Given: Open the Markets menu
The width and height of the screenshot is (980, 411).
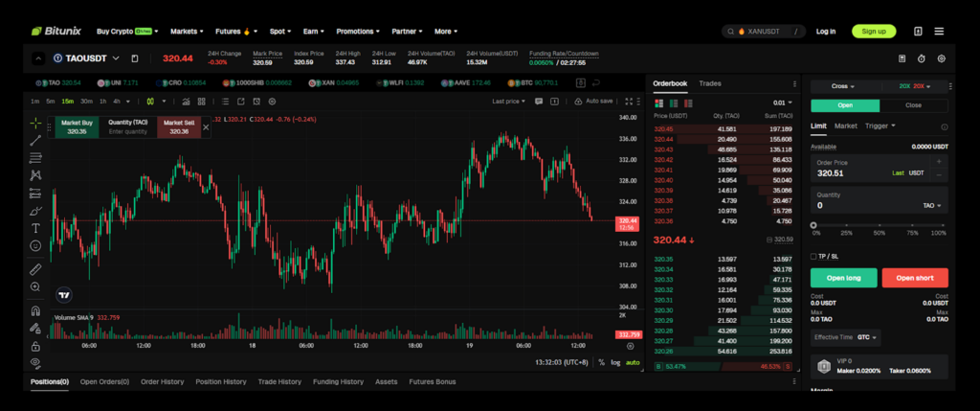Looking at the screenshot, I should (187, 32).
